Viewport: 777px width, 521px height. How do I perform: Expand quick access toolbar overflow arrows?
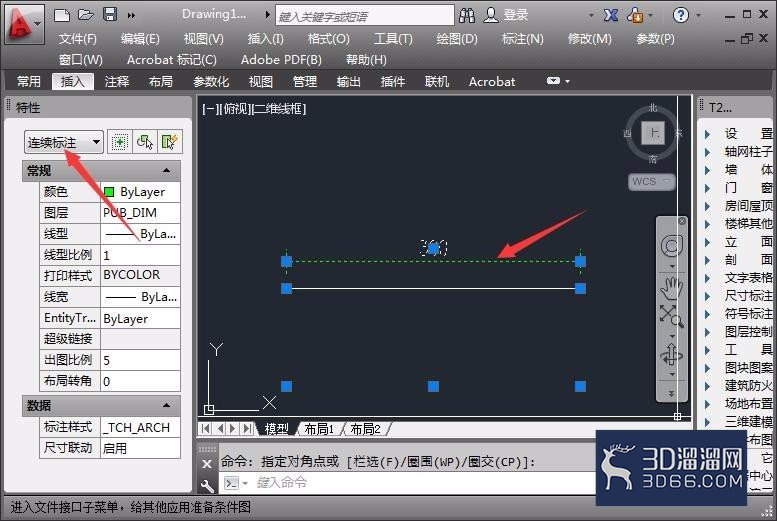tap(131, 15)
